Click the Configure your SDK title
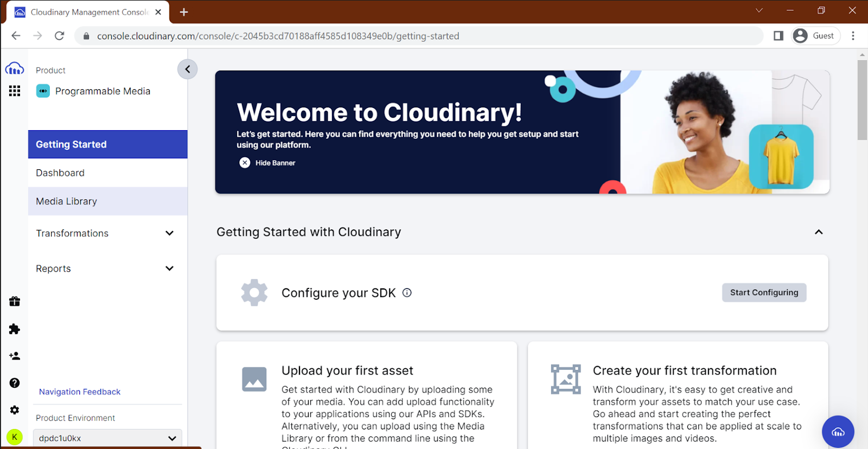This screenshot has height=449, width=868. click(339, 293)
